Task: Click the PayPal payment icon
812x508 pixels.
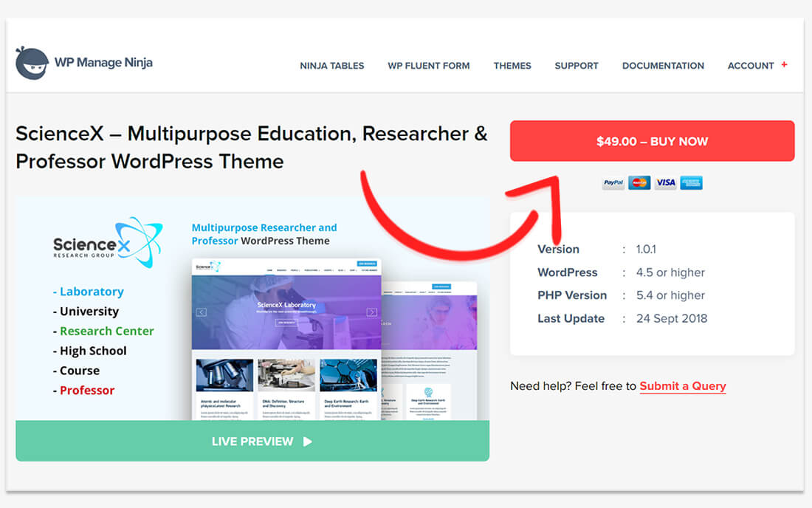Action: [613, 182]
